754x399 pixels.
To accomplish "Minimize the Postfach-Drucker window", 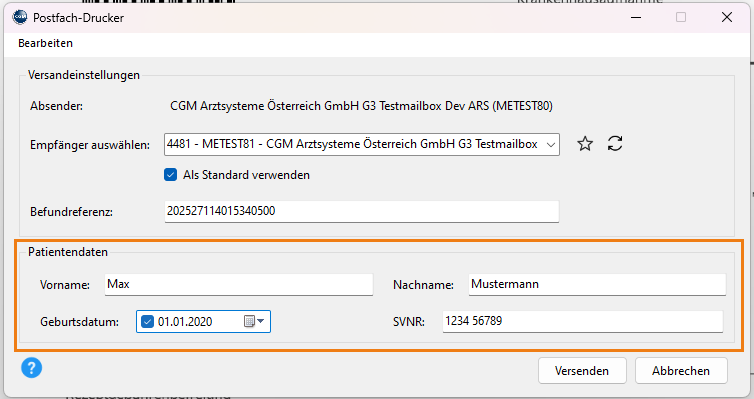I will pos(636,17).
